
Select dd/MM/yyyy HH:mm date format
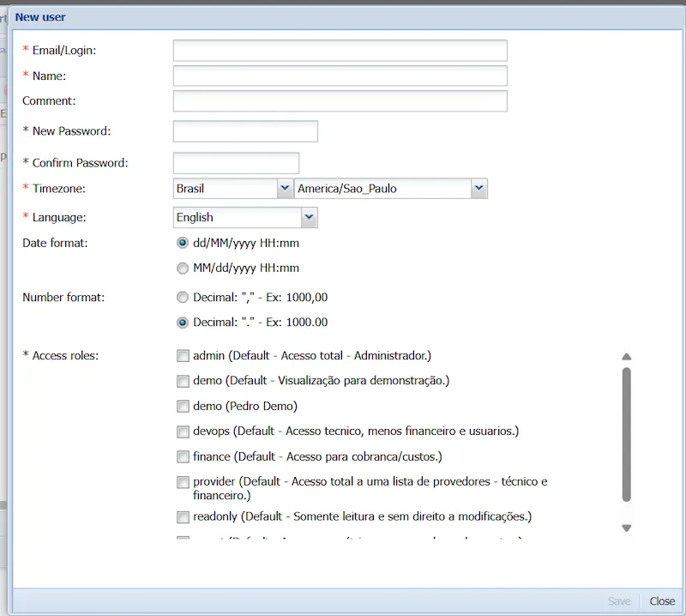click(183, 243)
